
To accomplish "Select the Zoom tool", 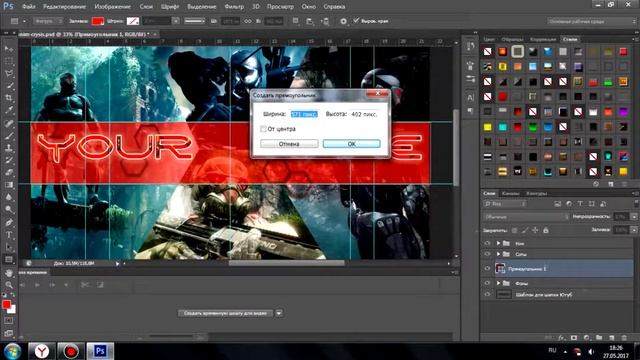I will click(x=9, y=285).
